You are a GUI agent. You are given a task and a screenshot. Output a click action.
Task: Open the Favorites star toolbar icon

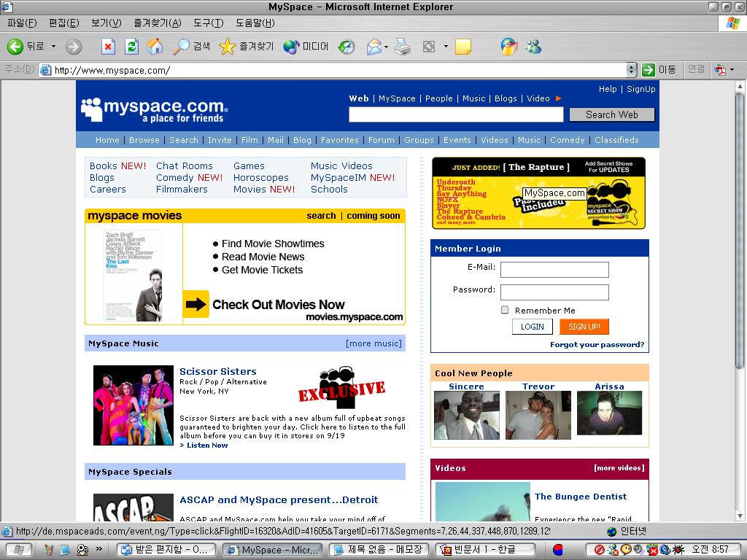coord(228,47)
